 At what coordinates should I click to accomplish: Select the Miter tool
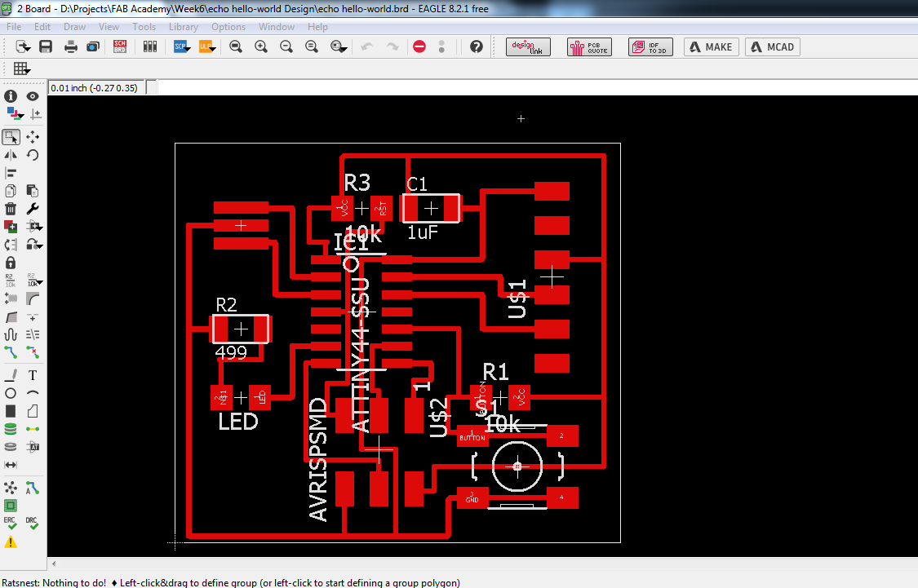click(33, 299)
